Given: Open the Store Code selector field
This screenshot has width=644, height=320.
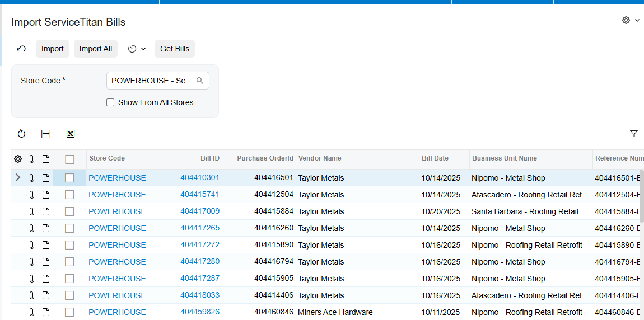Looking at the screenshot, I should (158, 81).
